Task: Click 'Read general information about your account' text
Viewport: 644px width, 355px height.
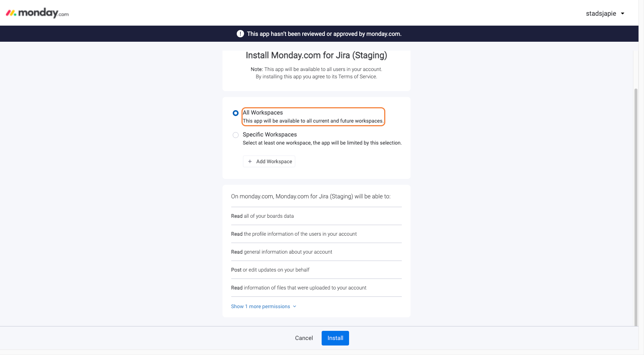Action: pyautogui.click(x=281, y=252)
